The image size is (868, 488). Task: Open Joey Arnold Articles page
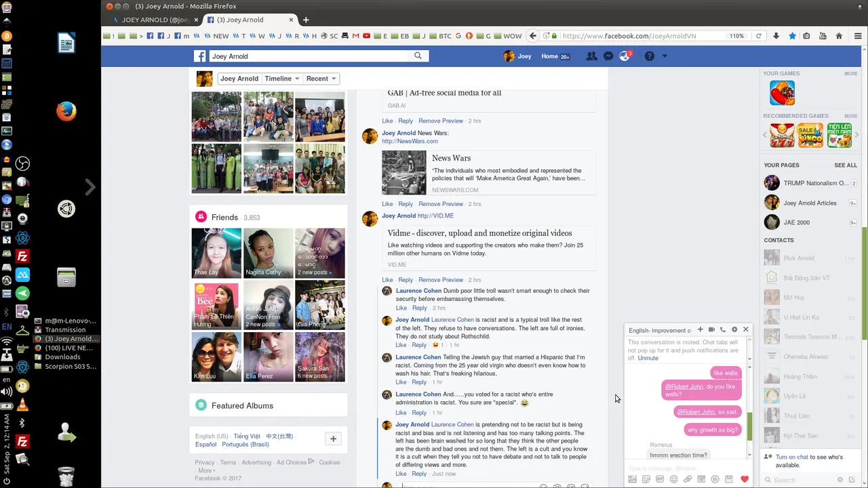810,203
